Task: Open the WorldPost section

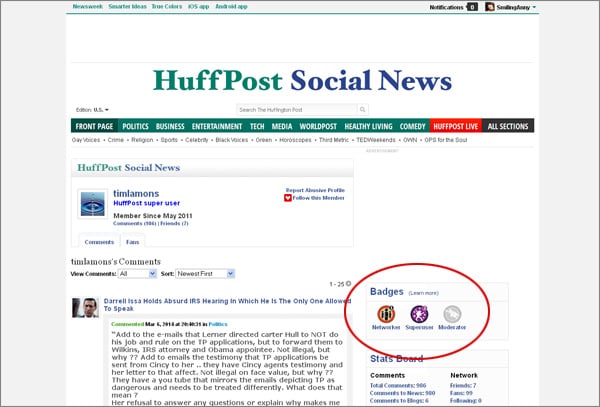Action: point(318,126)
